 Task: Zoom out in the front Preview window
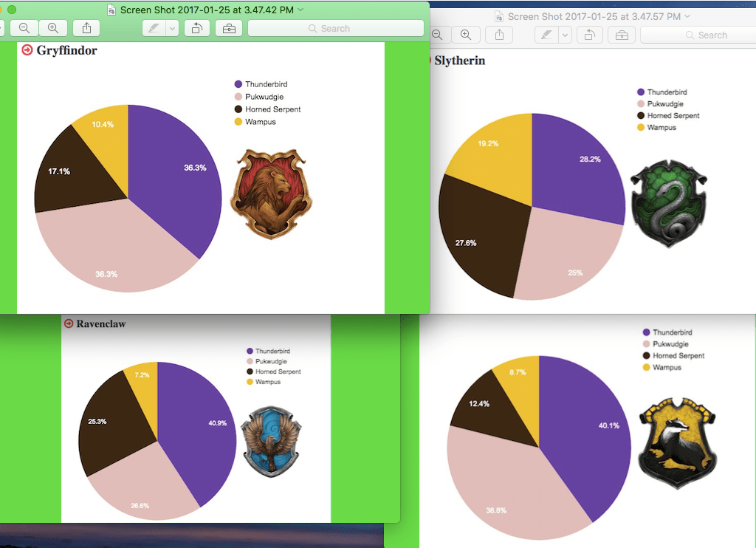[24, 29]
